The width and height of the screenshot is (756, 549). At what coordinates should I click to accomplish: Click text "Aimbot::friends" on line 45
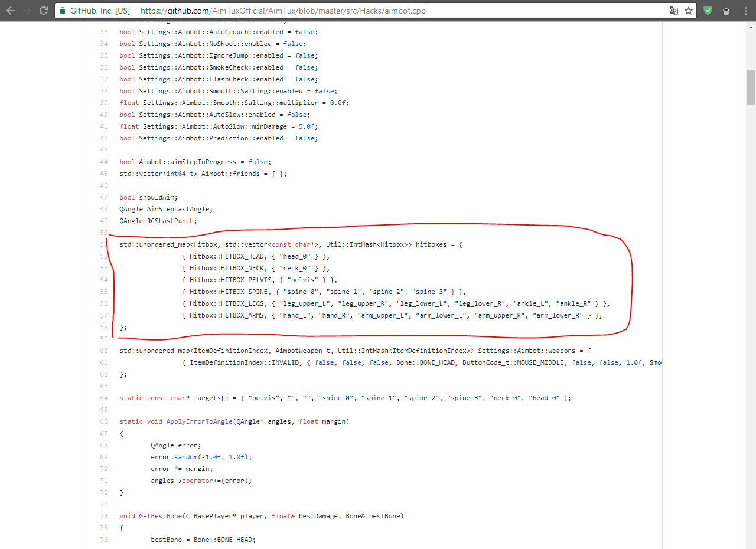coord(230,174)
